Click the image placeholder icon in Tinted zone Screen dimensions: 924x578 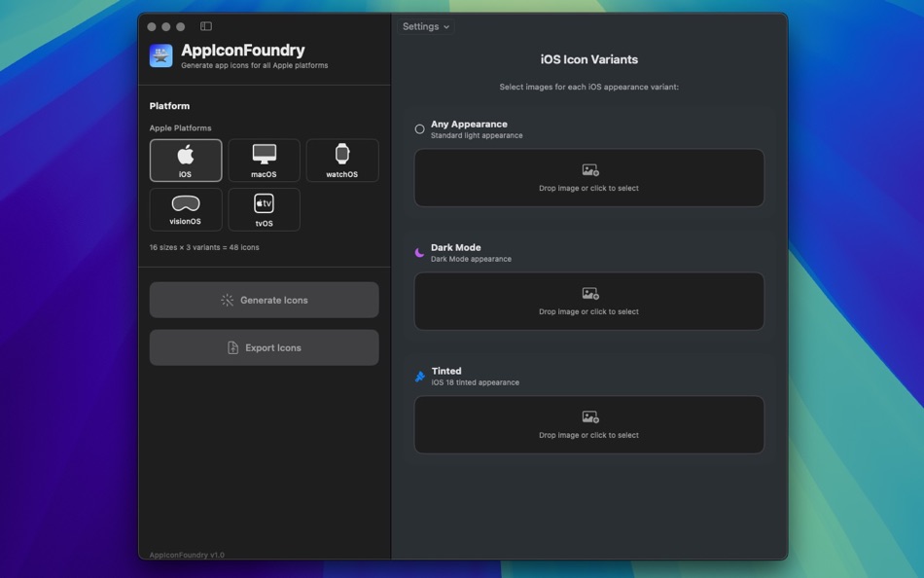(x=589, y=416)
